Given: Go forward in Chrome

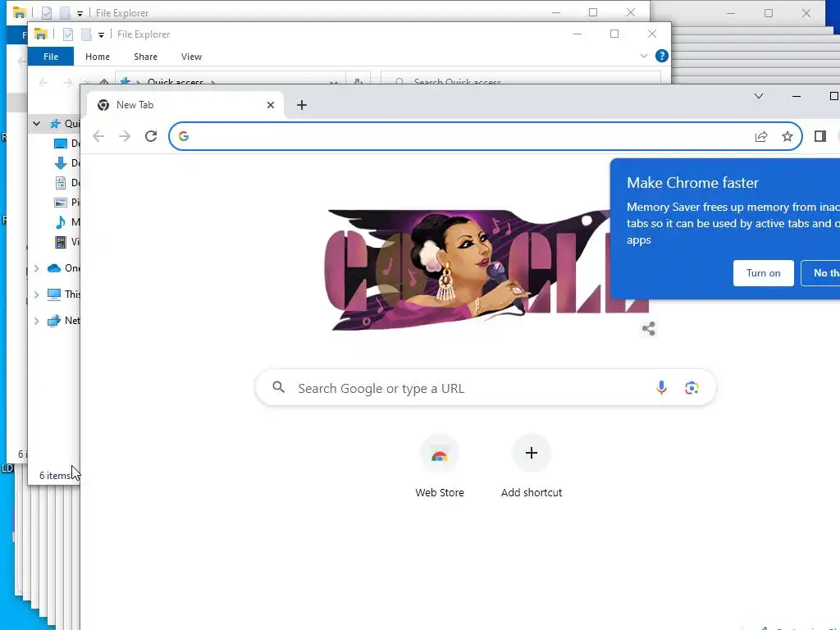Looking at the screenshot, I should (125, 136).
